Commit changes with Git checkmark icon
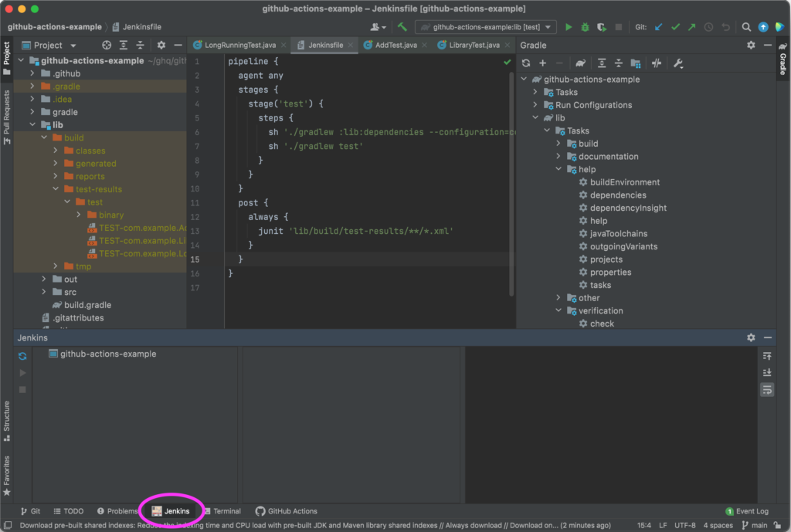Screen dimensions: 791x532 [x=675, y=27]
